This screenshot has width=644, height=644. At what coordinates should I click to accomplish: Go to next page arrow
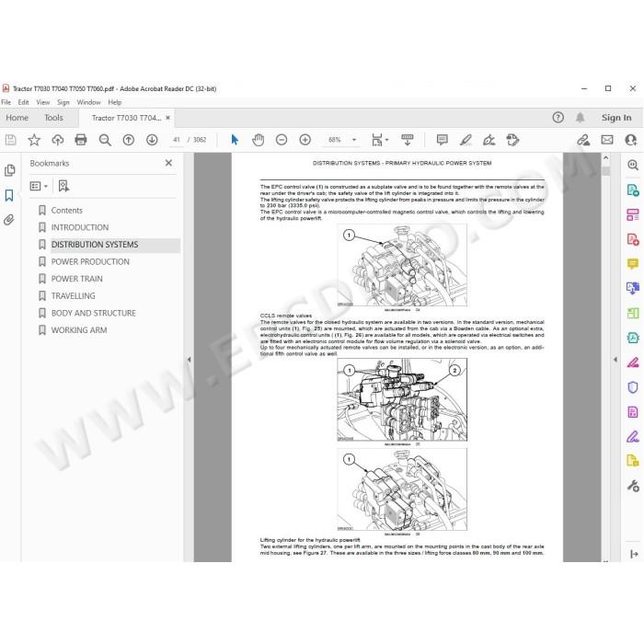pos(152,140)
